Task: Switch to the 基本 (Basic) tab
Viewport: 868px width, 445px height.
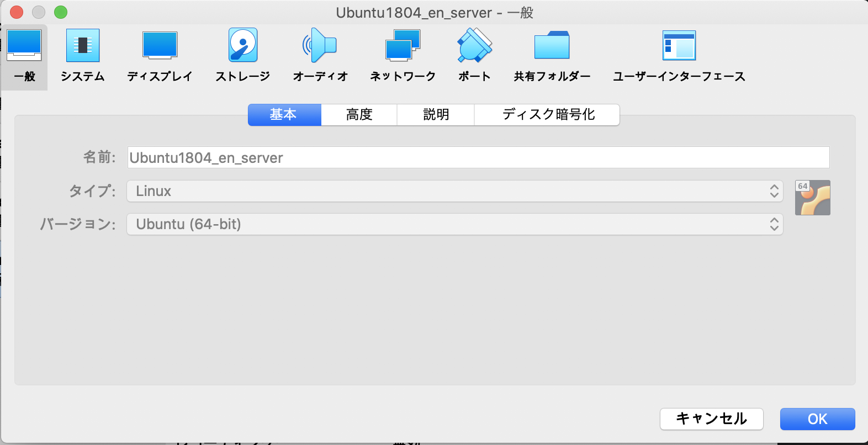Action: click(x=284, y=115)
